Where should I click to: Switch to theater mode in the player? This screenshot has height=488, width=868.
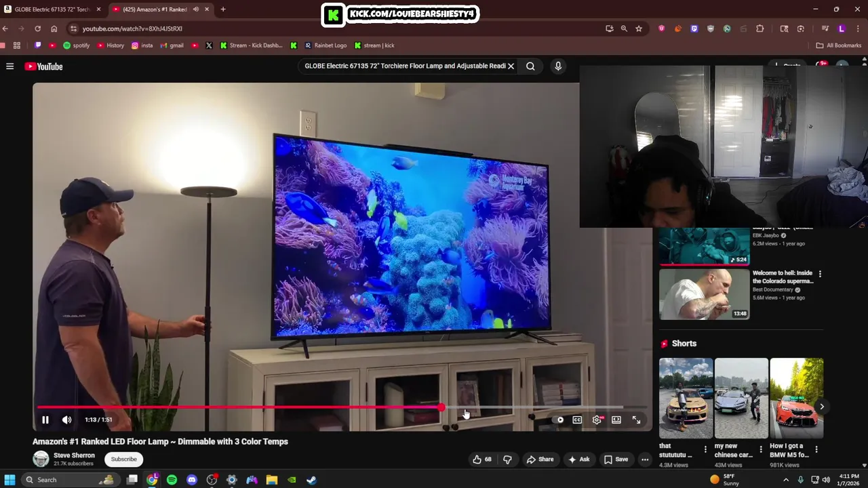[x=616, y=420]
